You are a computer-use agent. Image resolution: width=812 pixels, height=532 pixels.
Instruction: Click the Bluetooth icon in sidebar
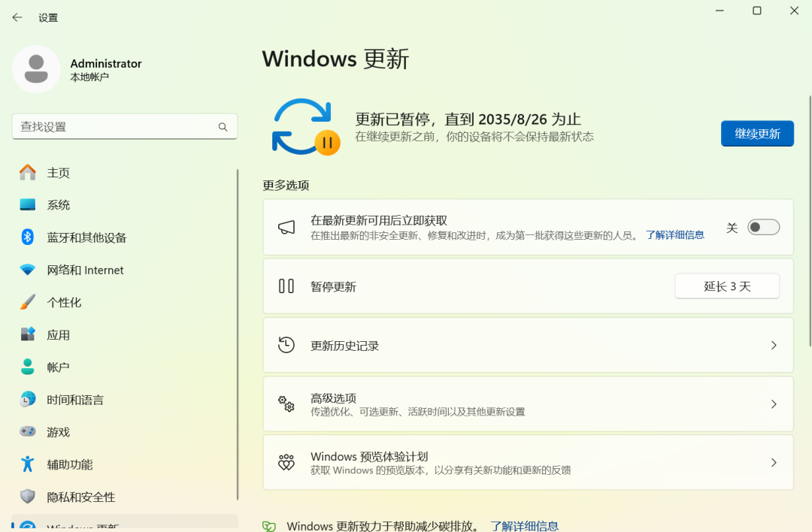coord(28,237)
